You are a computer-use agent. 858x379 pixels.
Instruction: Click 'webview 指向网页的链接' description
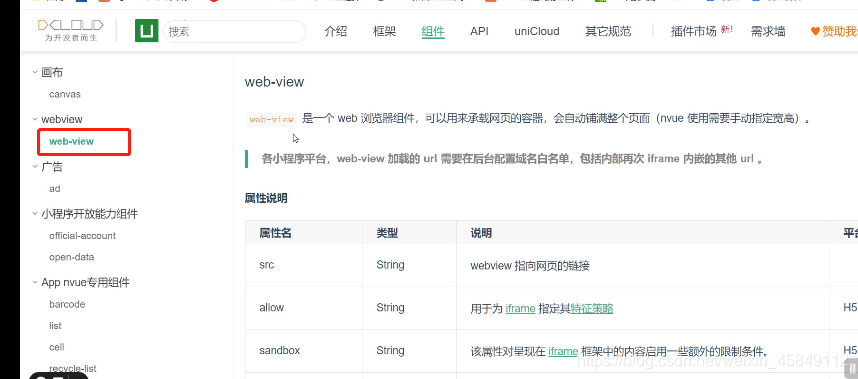[530, 266]
